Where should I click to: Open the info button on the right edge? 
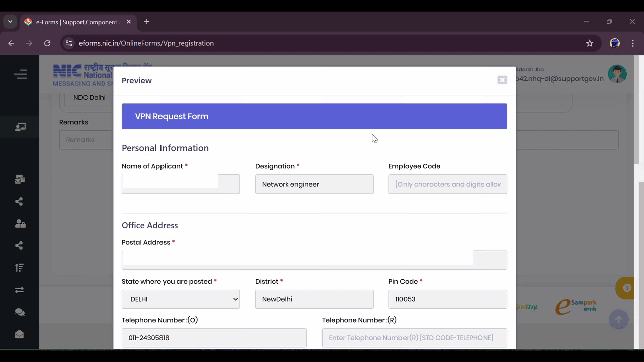click(x=627, y=288)
